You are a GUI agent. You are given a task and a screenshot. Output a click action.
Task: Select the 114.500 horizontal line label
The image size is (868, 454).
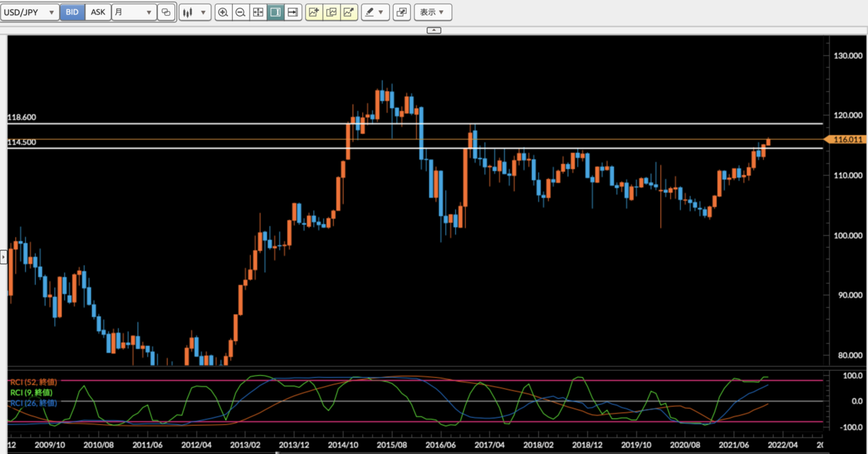[22, 143]
